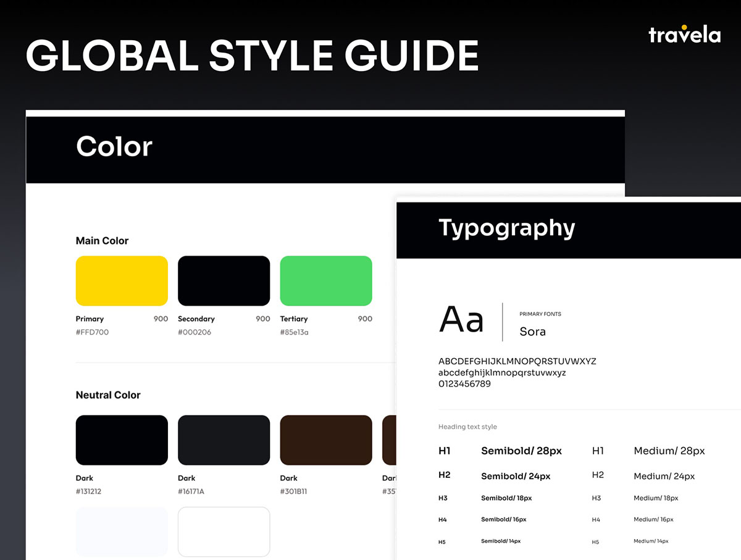This screenshot has height=560, width=741.
Task: Click the 900 value beside Tertiary
Action: tap(365, 319)
